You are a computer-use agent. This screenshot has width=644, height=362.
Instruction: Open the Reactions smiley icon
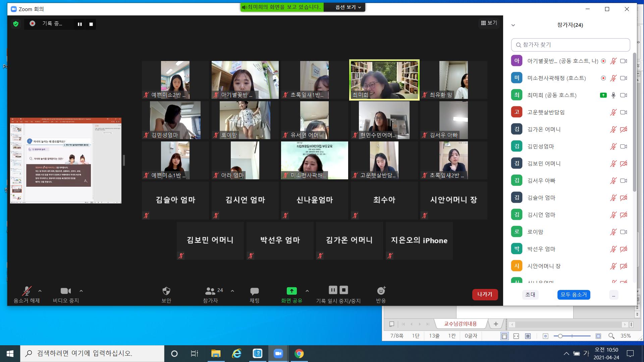[381, 291]
